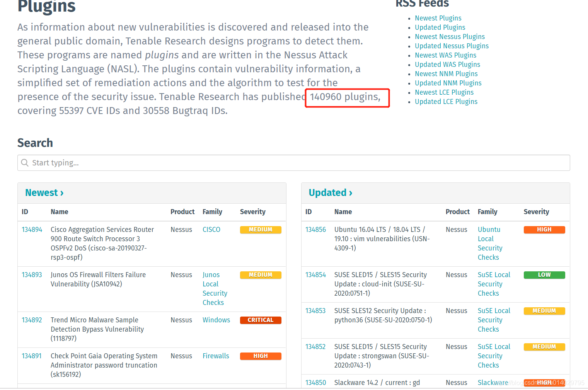
Task: Open Updated WAS Plugins feed
Action: (447, 65)
